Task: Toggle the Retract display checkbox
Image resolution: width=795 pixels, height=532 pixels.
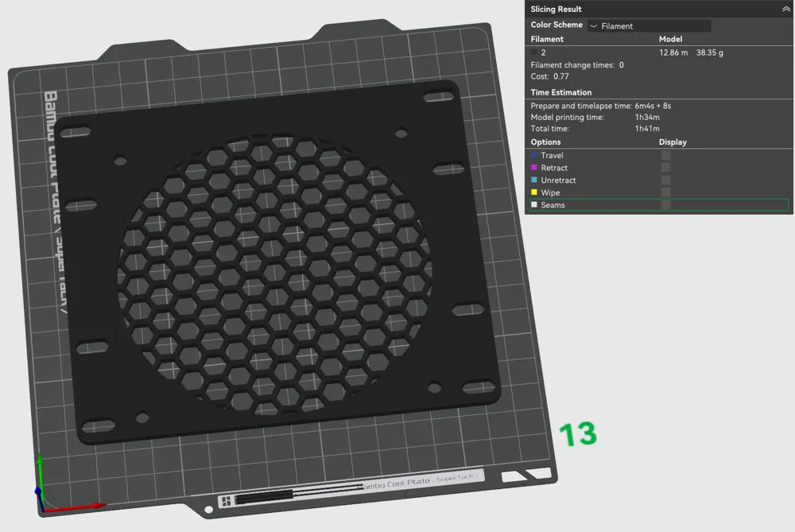Action: 665,167
